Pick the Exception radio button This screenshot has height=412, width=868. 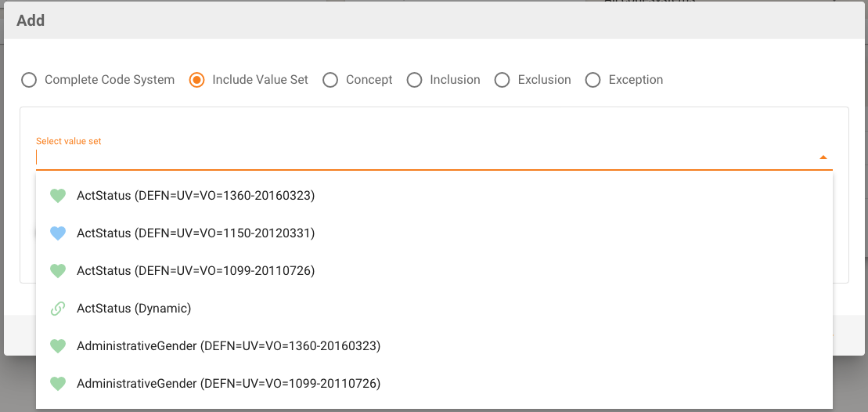pos(593,80)
